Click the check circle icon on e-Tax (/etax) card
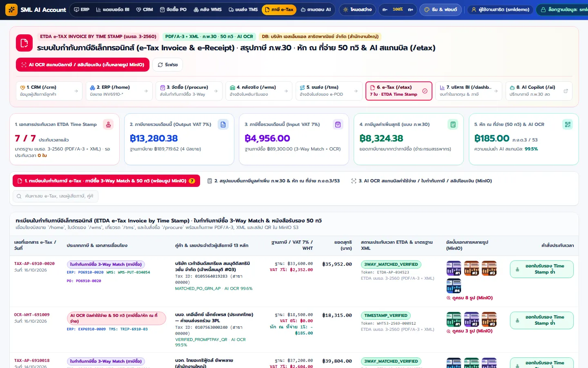The height and width of the screenshot is (368, 588). [425, 91]
